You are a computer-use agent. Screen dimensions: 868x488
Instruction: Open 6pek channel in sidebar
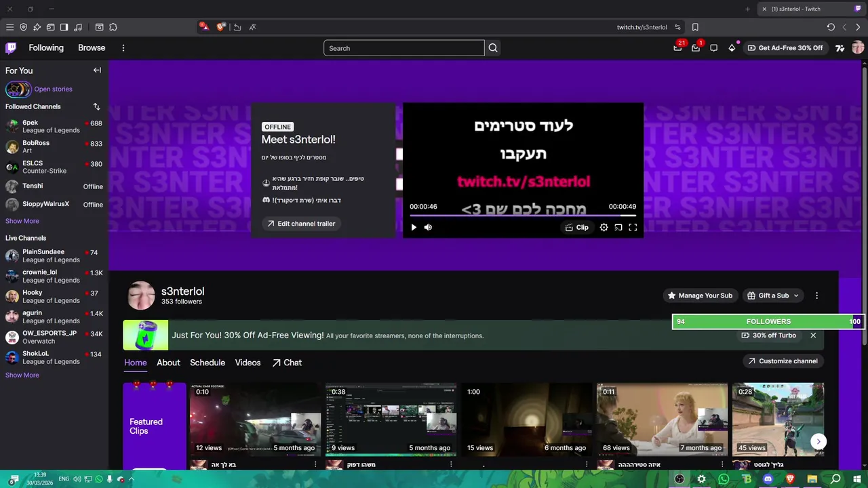tap(54, 127)
